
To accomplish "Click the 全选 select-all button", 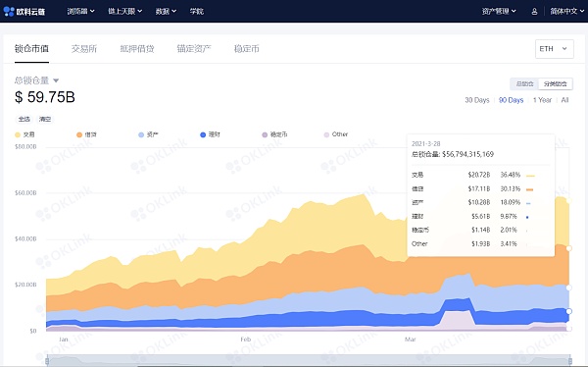I will tap(24, 119).
